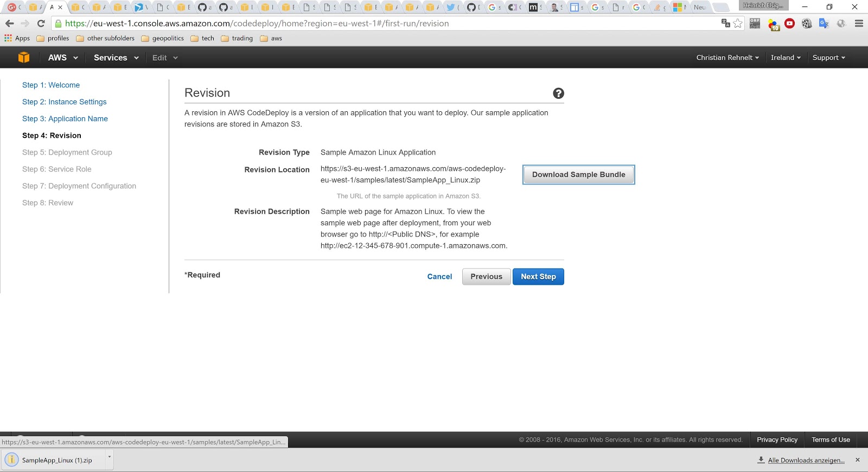Click the Download Sample Bundle button
Viewport: 868px width, 472px height.
pos(579,175)
